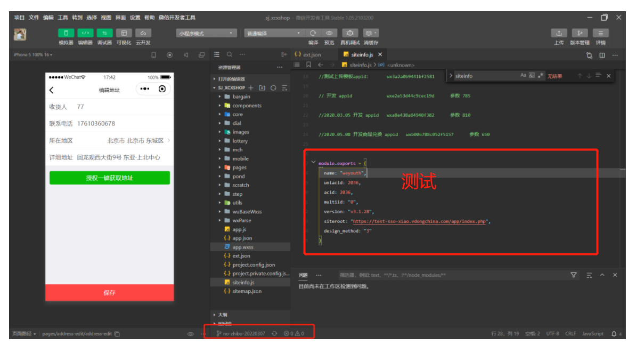Collapse the sidebar with arrow icon

(284, 54)
